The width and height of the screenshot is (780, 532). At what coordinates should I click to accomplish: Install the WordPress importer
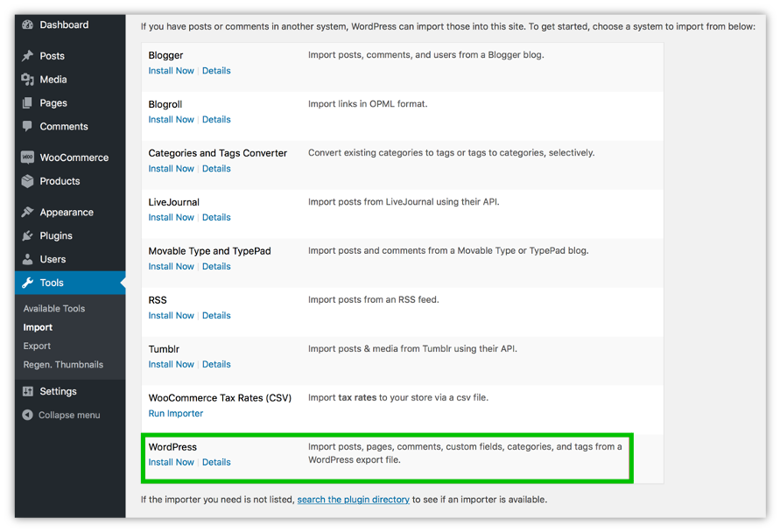point(171,462)
